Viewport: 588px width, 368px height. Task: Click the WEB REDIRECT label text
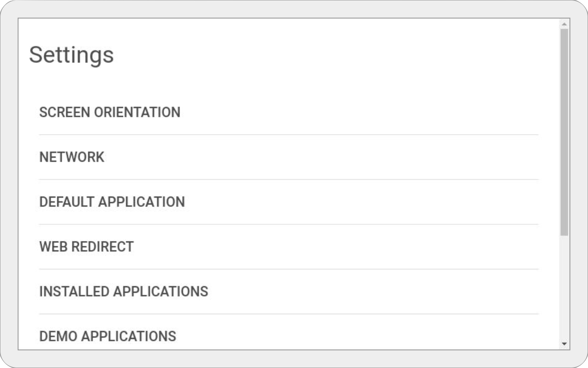(x=87, y=247)
